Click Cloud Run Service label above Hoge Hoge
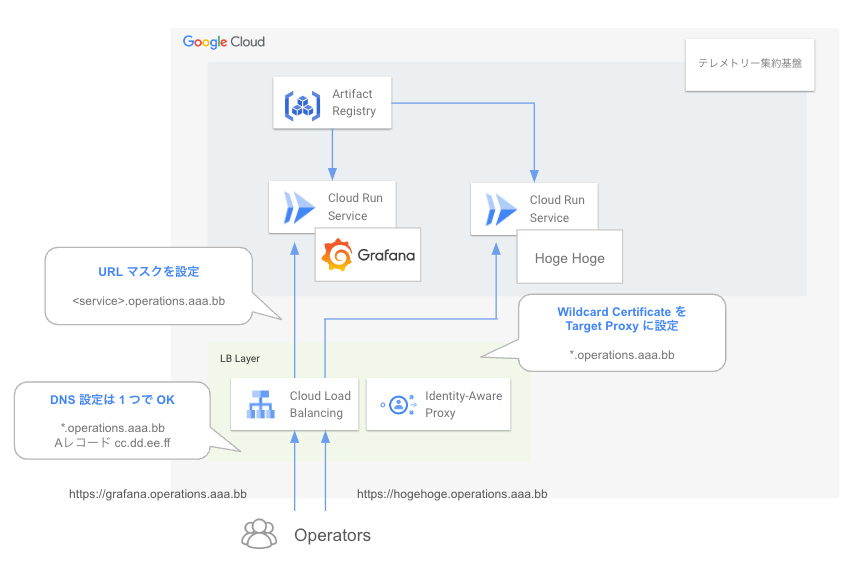The image size is (860, 567). click(x=557, y=209)
